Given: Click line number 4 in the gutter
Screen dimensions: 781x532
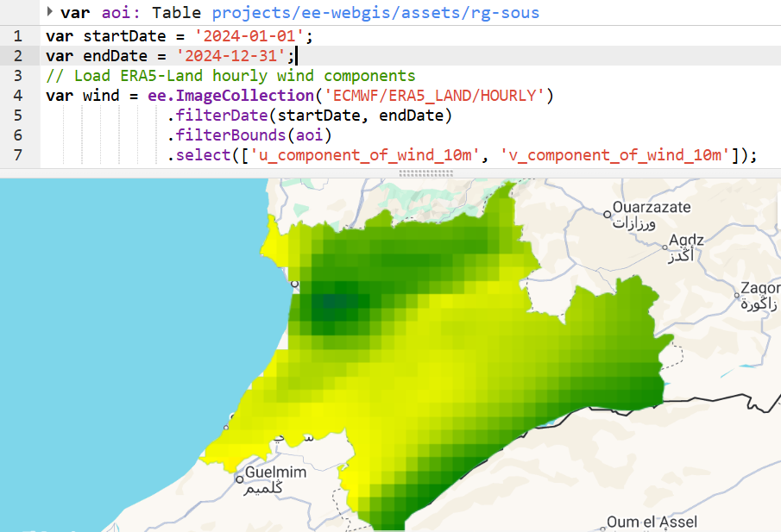Looking at the screenshot, I should (x=18, y=95).
